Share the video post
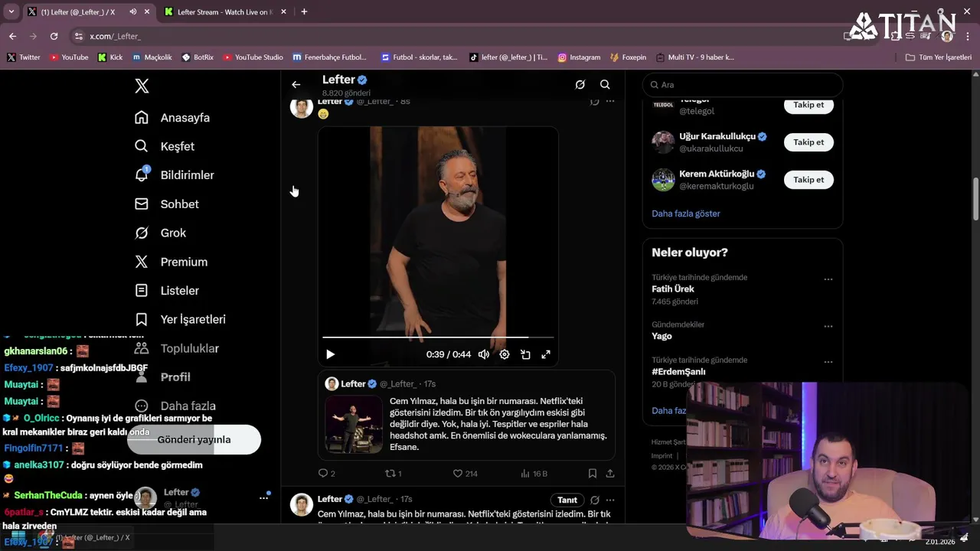 (x=610, y=474)
